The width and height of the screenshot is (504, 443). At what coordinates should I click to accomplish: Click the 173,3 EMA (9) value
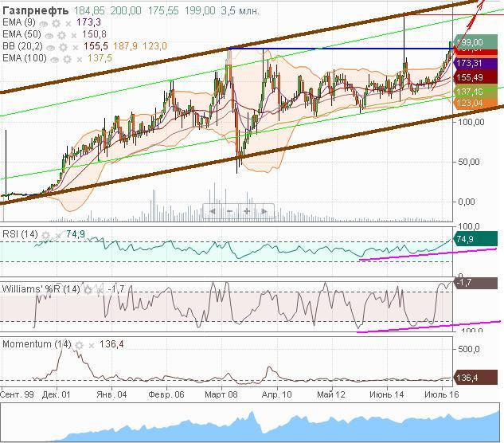point(88,22)
